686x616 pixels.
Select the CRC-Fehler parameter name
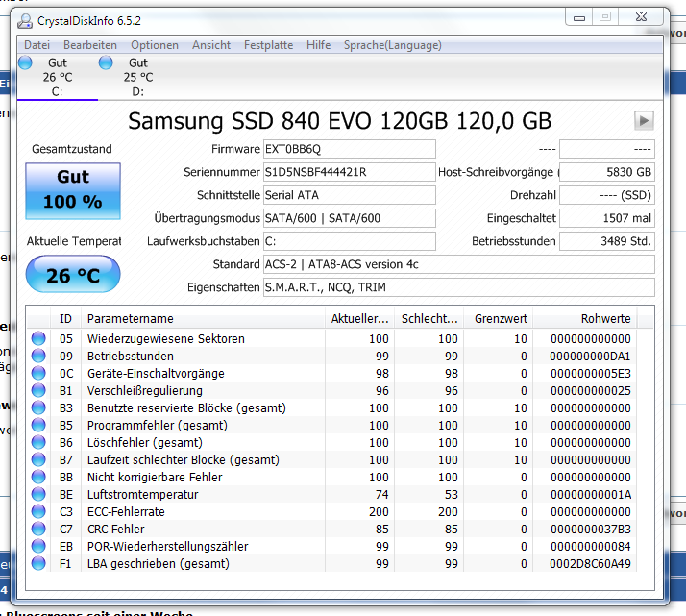[115, 529]
